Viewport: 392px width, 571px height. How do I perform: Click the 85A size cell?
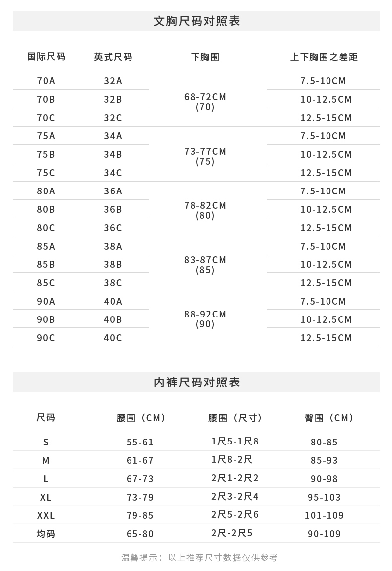pos(46,246)
